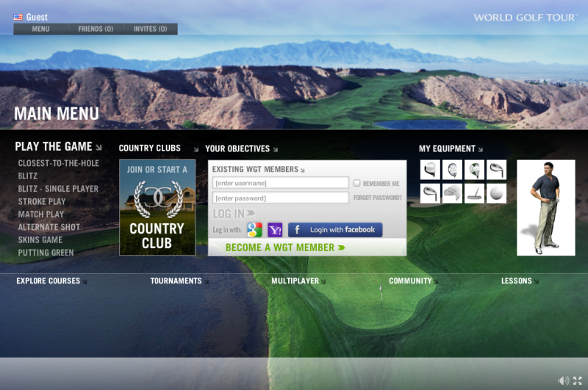Select the plain fairway wood equipment icon
Viewport: 588px width, 390px height.
[x=452, y=170]
